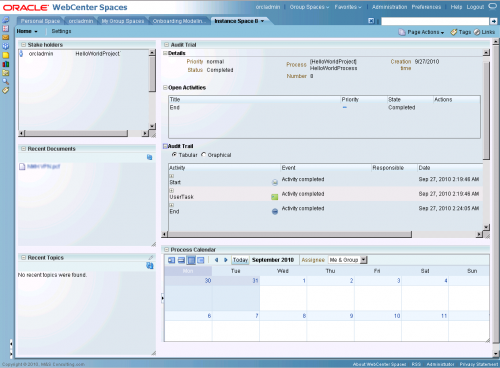Collapse the Open Activities section

[x=165, y=88]
